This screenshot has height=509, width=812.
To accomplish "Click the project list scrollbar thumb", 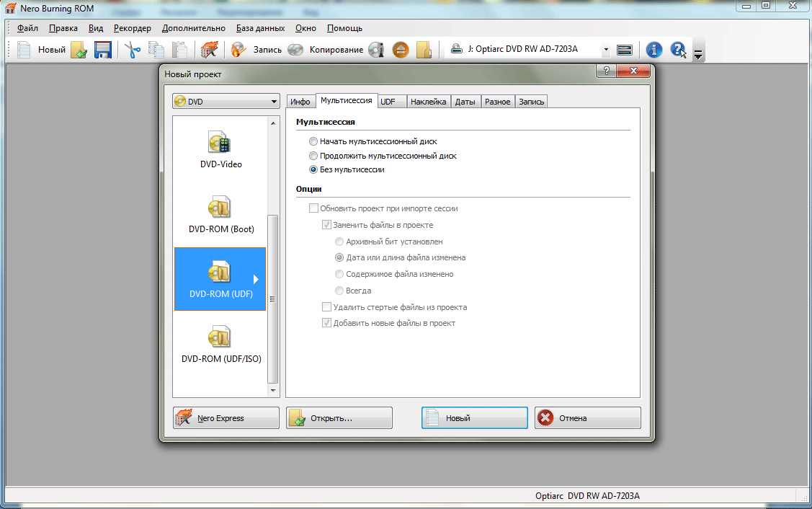I will [273, 299].
